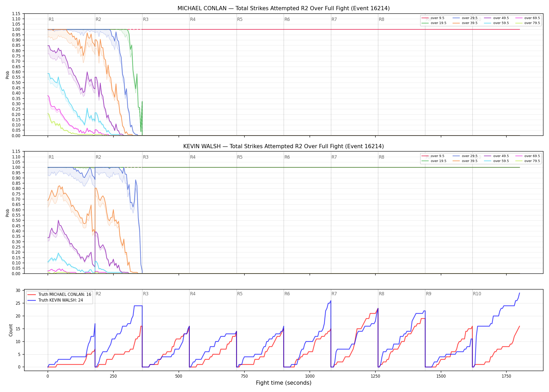This screenshot has height=392, width=549.
Task: Click the 1750 tick on the time axis
Action: coord(506,376)
